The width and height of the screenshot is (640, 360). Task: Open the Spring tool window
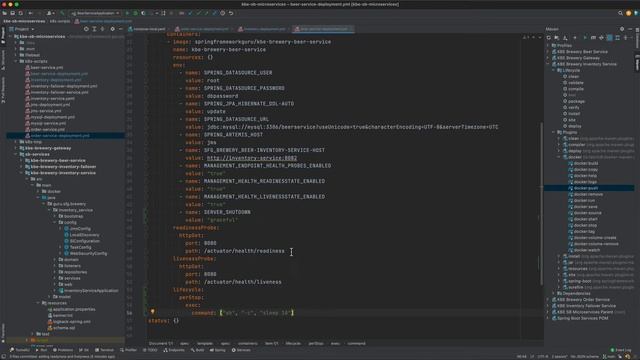218,350
